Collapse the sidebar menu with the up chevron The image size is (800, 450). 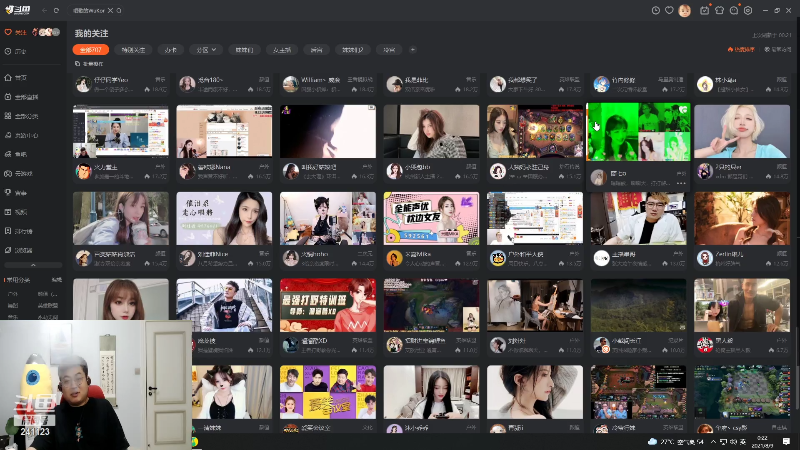coord(33,265)
